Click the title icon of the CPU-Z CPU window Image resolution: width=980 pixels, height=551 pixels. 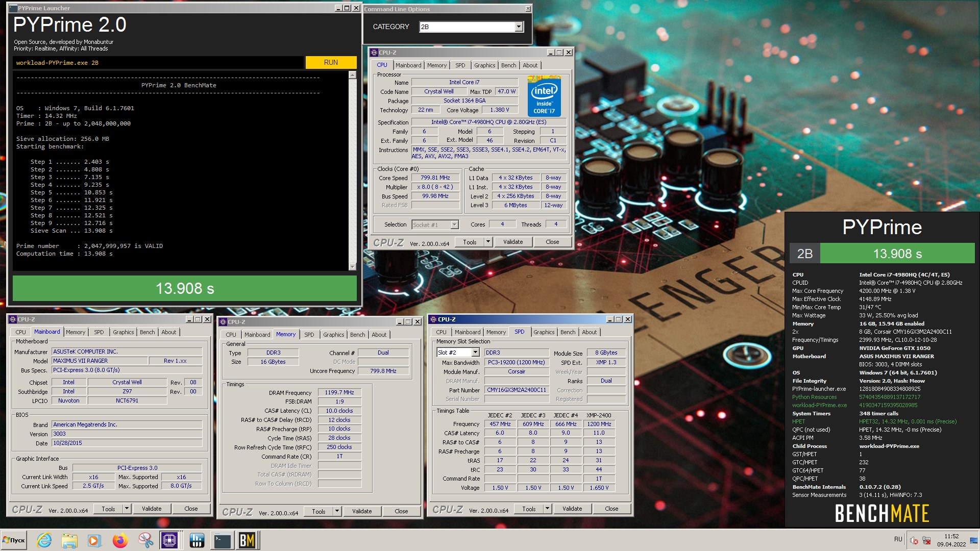pyautogui.click(x=374, y=53)
